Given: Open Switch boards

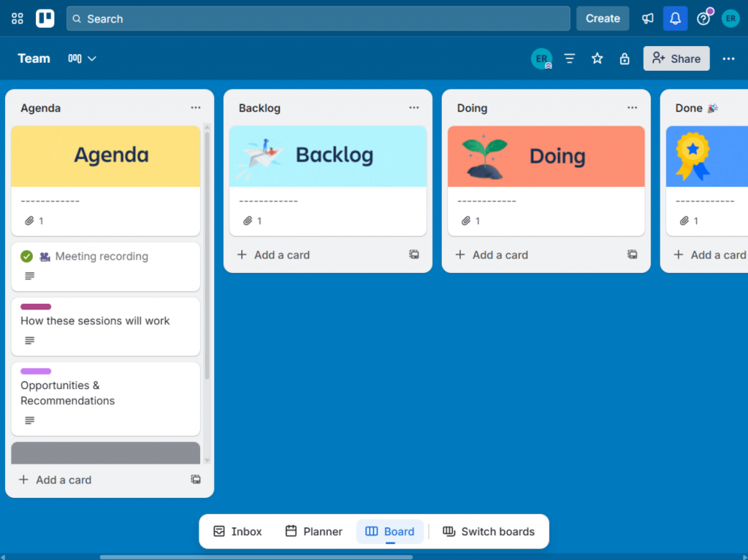Looking at the screenshot, I should point(489,532).
